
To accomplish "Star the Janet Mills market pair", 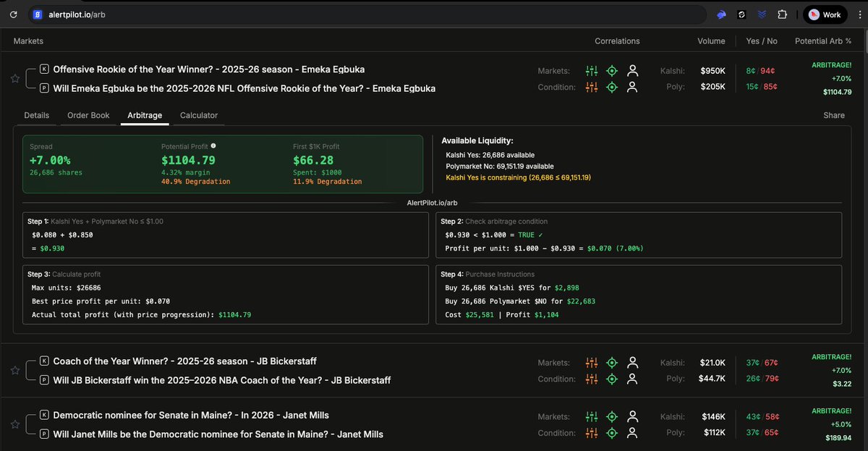I will click(x=14, y=425).
